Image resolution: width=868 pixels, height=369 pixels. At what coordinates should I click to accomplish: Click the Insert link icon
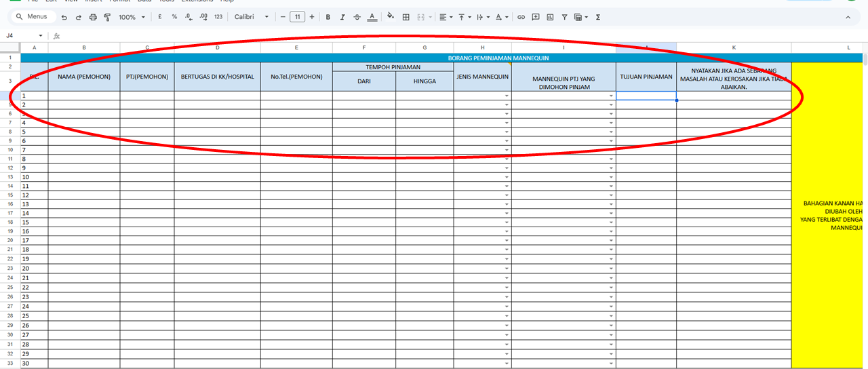(x=521, y=17)
